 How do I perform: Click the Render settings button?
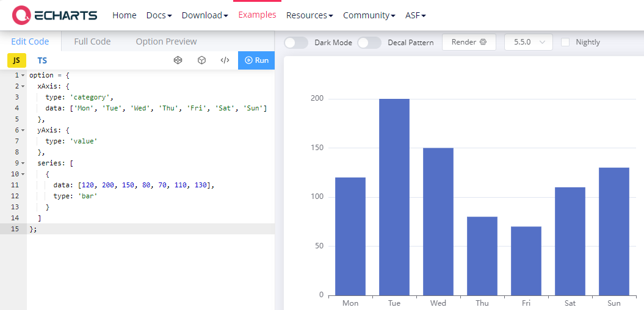469,42
